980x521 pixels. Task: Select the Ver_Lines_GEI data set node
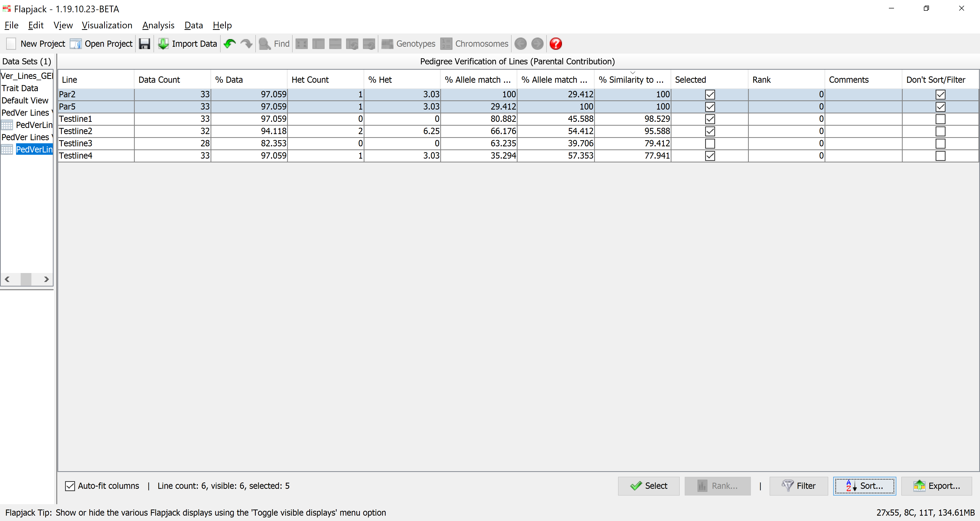click(x=27, y=76)
